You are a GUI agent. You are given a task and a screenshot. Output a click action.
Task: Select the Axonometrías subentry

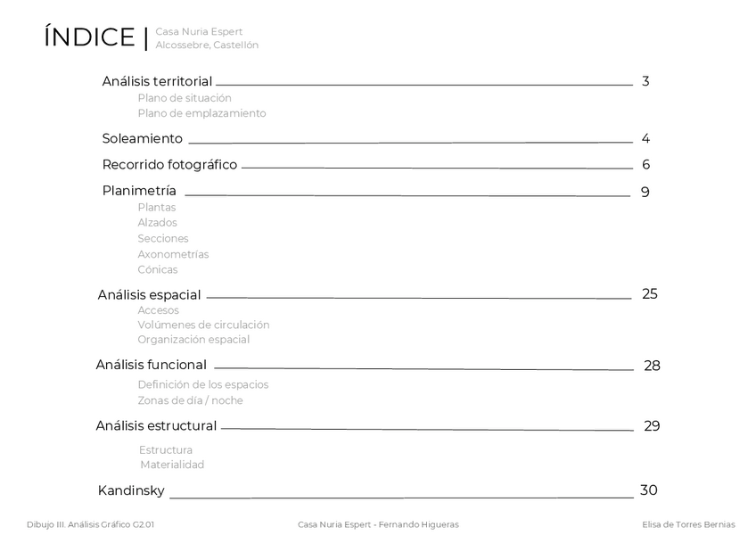pos(173,254)
